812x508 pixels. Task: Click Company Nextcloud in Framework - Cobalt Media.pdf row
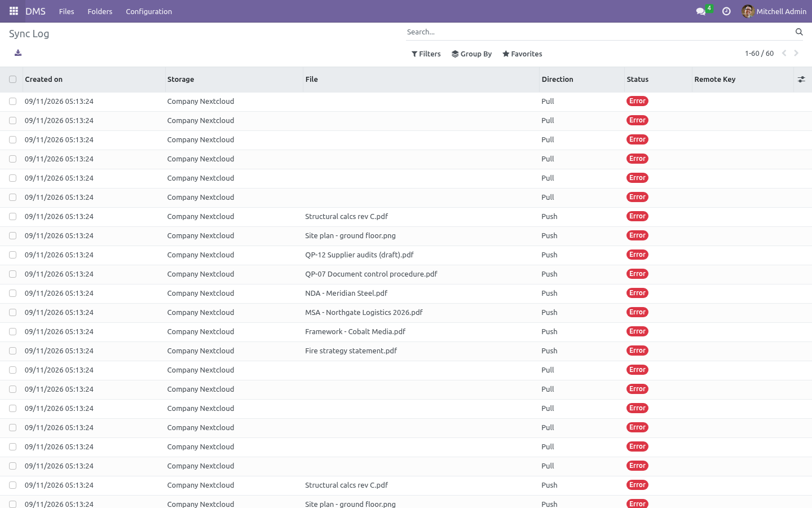200,332
